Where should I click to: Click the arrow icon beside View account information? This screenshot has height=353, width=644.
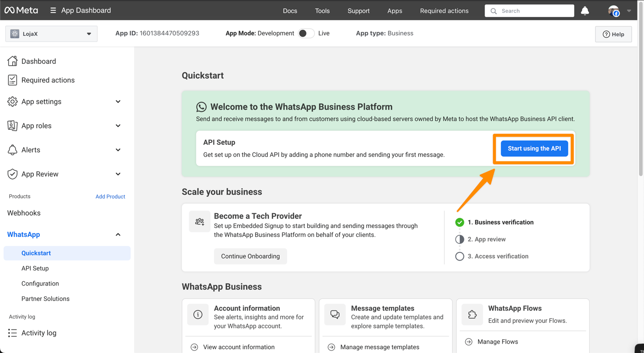pyautogui.click(x=194, y=347)
